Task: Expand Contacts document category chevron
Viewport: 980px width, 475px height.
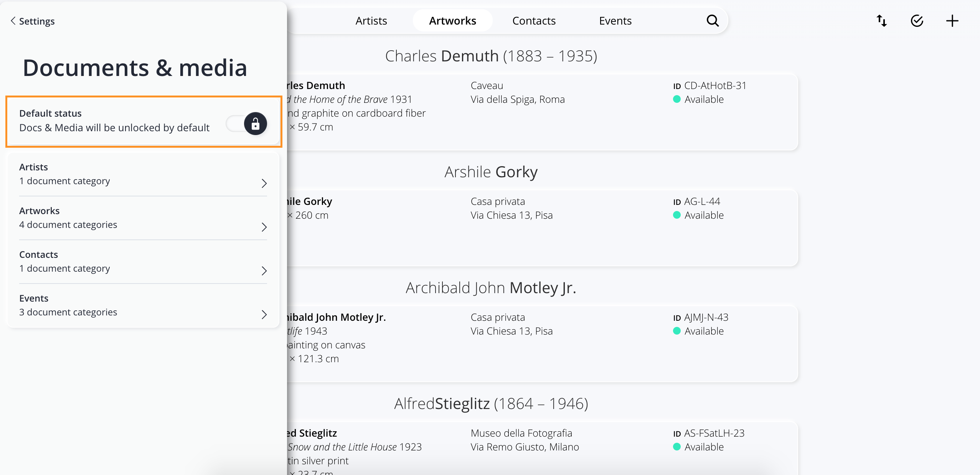Action: click(264, 271)
